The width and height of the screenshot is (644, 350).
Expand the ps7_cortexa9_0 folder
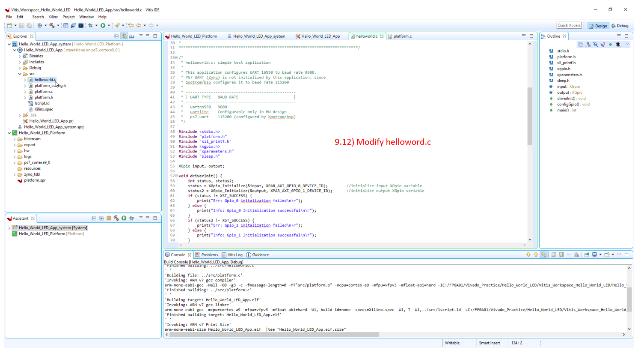tap(15, 162)
